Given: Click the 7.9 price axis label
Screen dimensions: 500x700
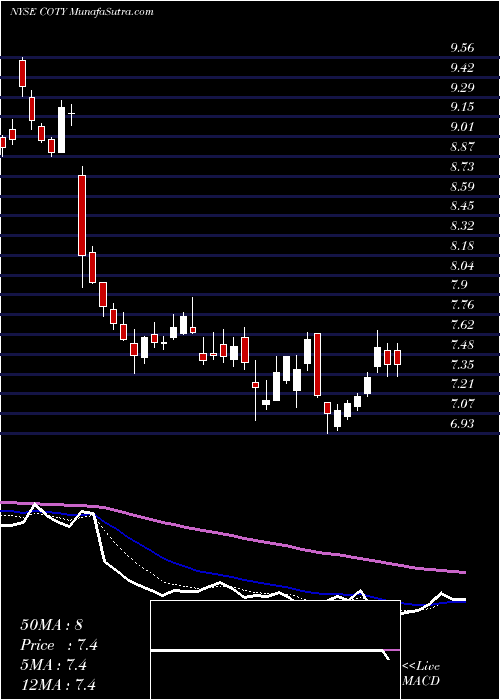Looking at the screenshot, I should click(x=459, y=285).
